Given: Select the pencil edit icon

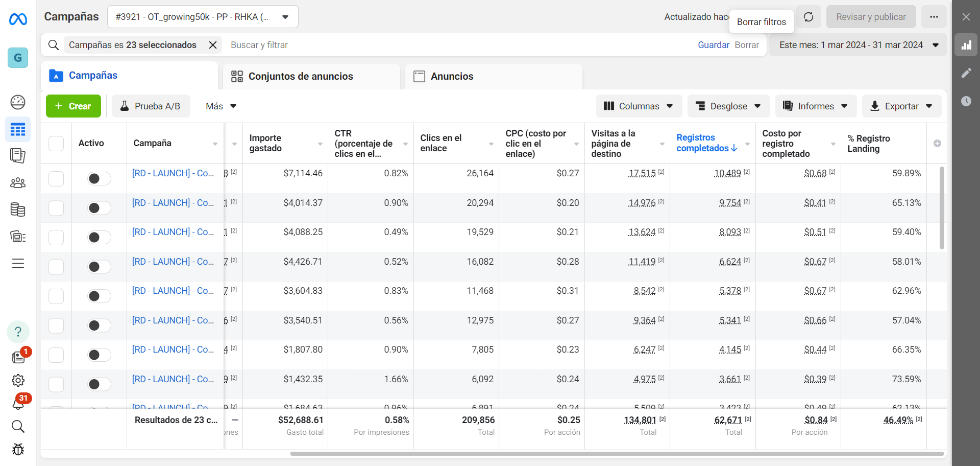Looking at the screenshot, I should click(x=966, y=73).
